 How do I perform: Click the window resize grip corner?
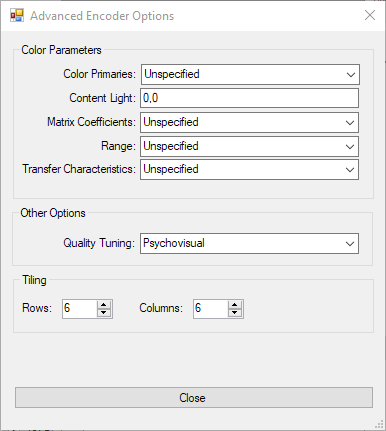[x=379, y=424]
